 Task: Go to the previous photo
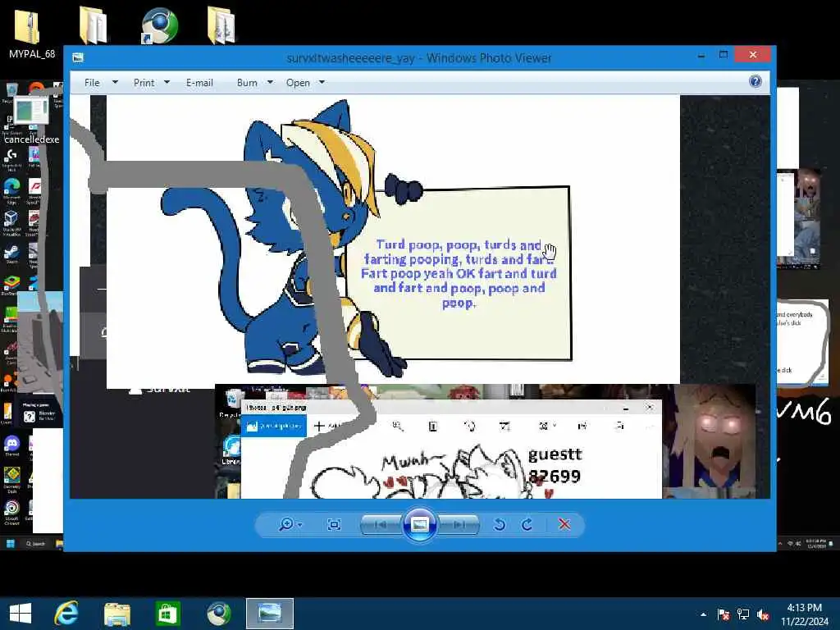(x=381, y=524)
